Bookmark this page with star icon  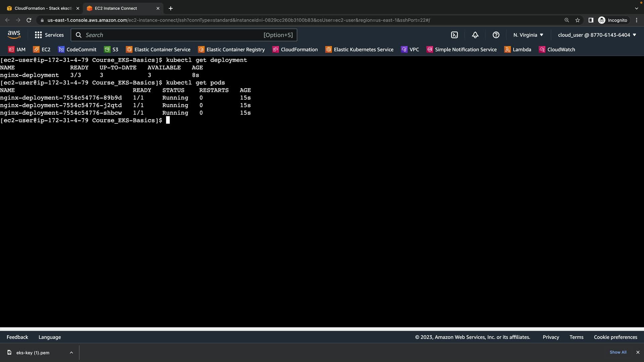577,20
